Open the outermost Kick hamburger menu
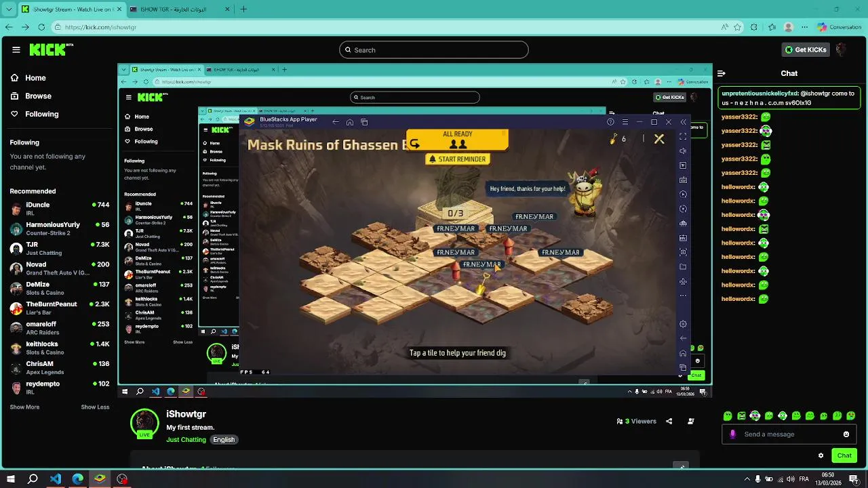Image resolution: width=868 pixels, height=488 pixels. click(x=16, y=49)
